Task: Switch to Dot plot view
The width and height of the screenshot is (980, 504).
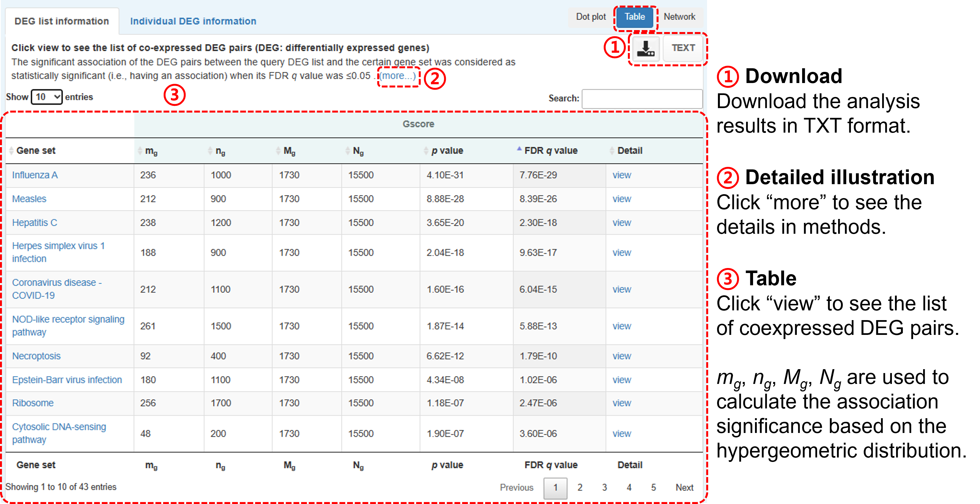Action: tap(591, 17)
